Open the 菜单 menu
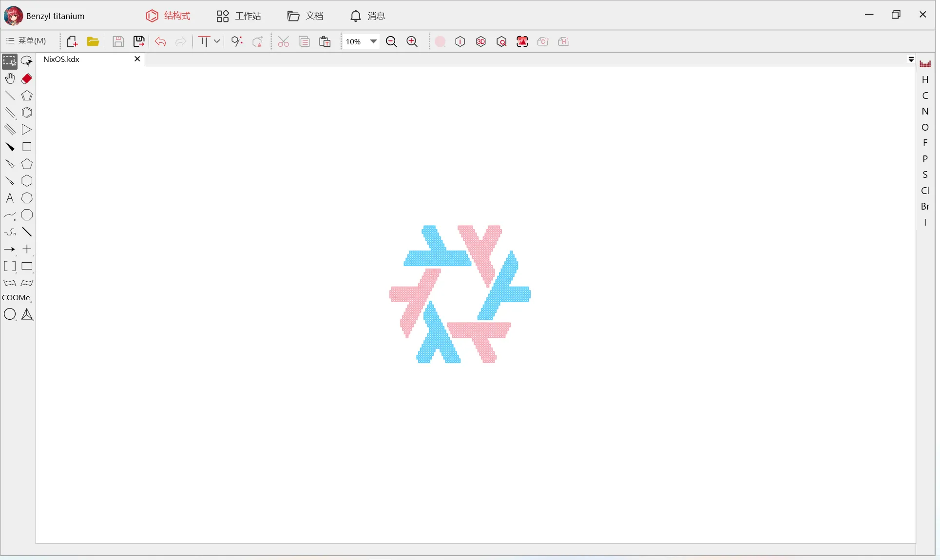The height and width of the screenshot is (560, 940). (x=28, y=41)
